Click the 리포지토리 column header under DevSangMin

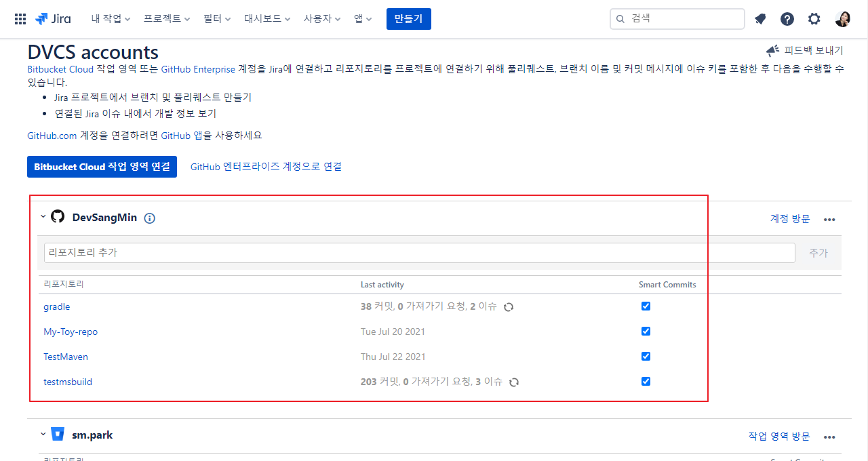pos(64,285)
